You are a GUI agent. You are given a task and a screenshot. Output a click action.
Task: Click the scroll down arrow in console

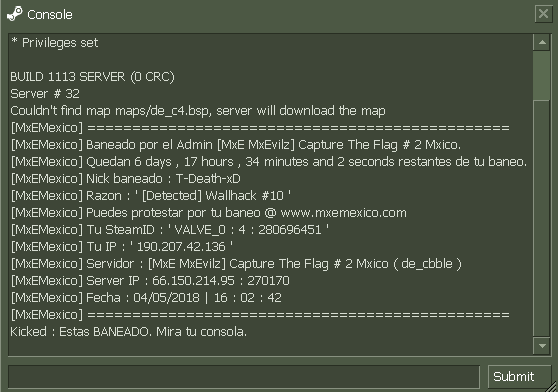(542, 345)
